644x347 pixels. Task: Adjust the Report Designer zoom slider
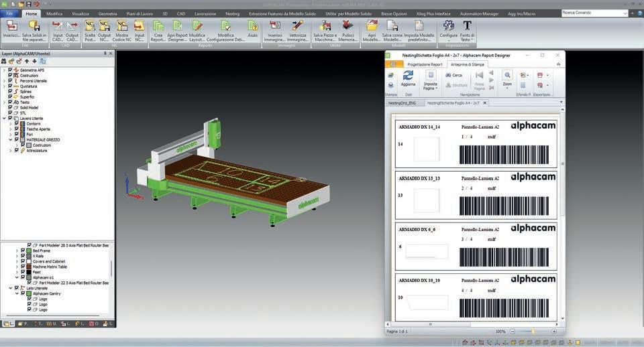[533, 331]
